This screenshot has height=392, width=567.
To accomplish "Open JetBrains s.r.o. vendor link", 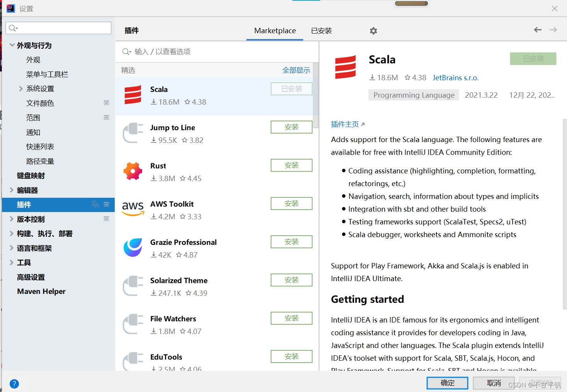I will coord(455,78).
